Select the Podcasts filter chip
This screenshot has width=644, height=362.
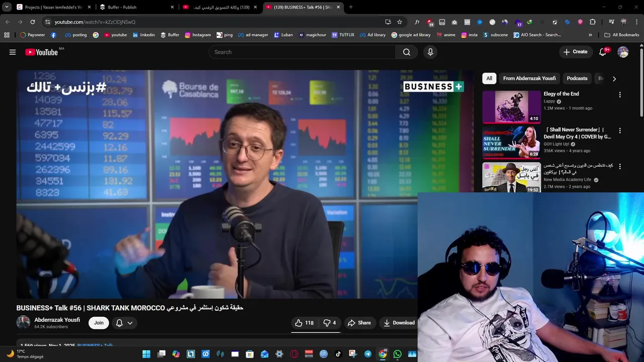tap(577, 78)
